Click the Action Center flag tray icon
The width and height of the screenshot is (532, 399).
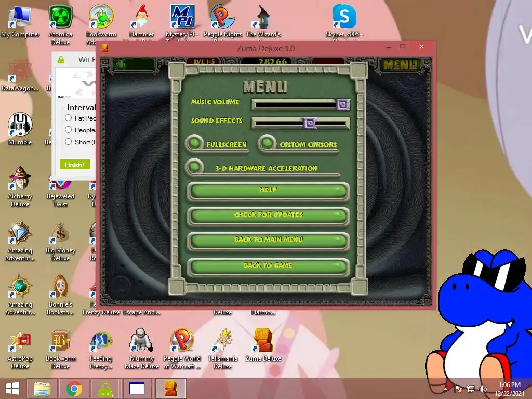458,389
